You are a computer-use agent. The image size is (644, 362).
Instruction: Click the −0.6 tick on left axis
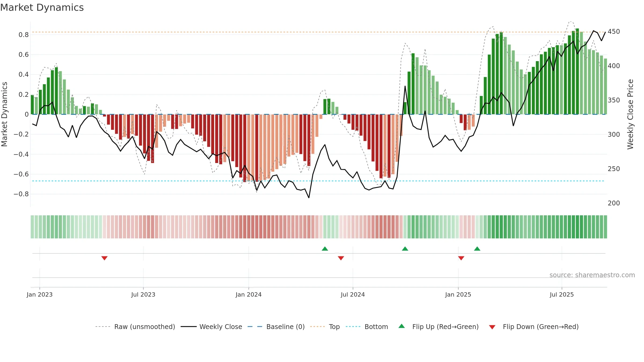pyautogui.click(x=21, y=174)
